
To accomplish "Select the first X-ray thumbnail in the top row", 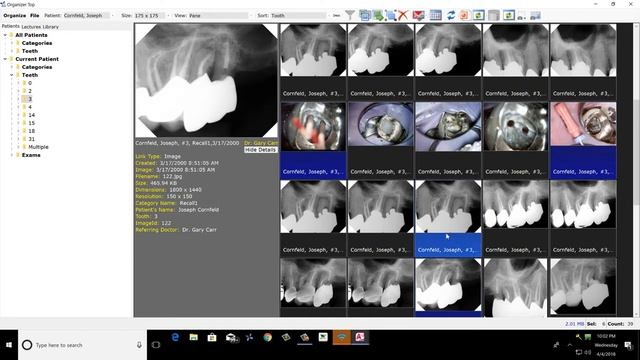I will coord(313,50).
